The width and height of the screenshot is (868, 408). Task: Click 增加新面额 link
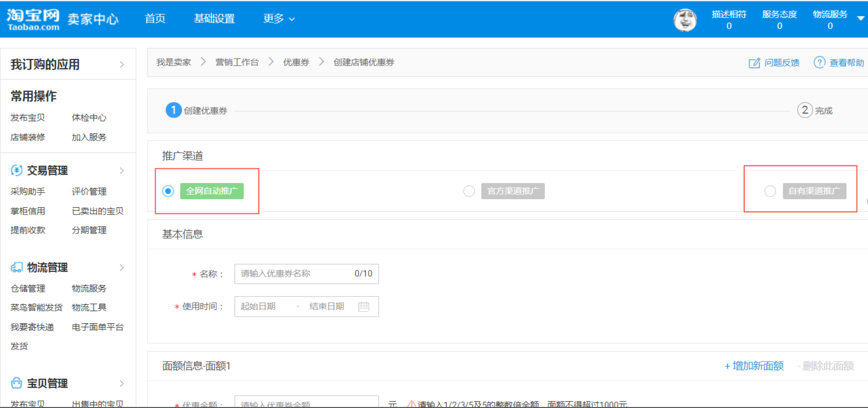coord(754,366)
